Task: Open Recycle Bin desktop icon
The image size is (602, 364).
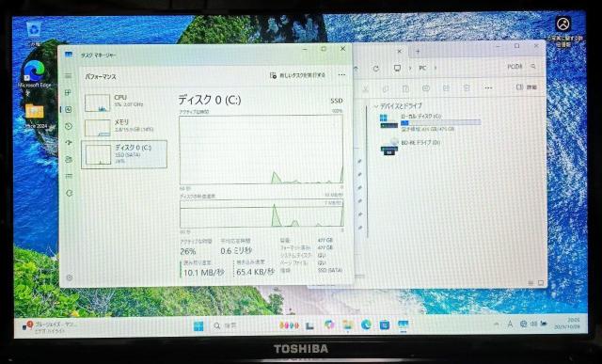Action: (34, 34)
